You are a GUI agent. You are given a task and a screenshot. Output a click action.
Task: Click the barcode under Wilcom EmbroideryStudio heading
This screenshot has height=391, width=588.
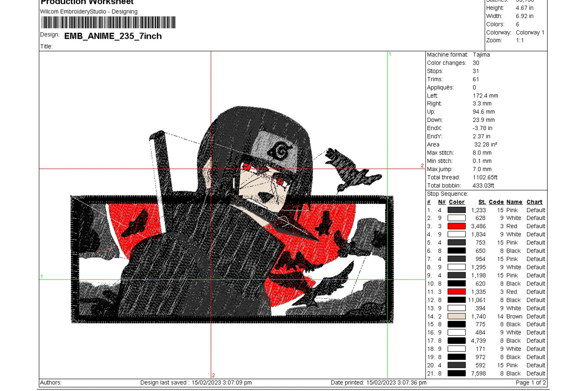108,23
